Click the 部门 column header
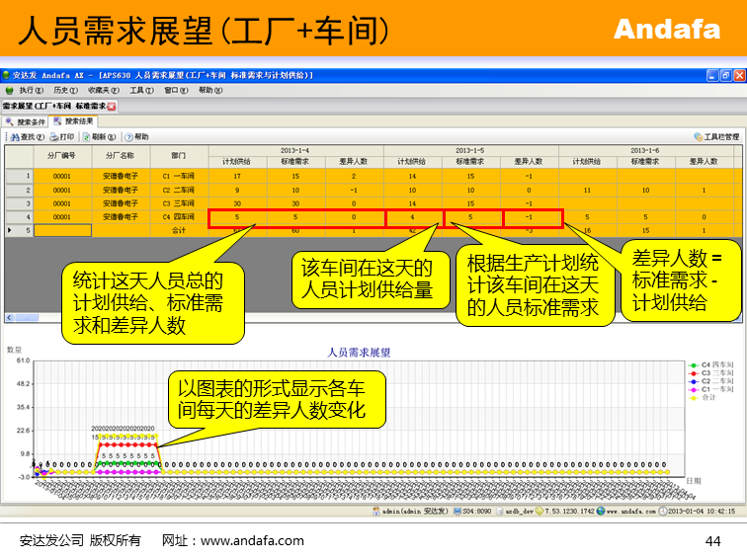 [178, 155]
